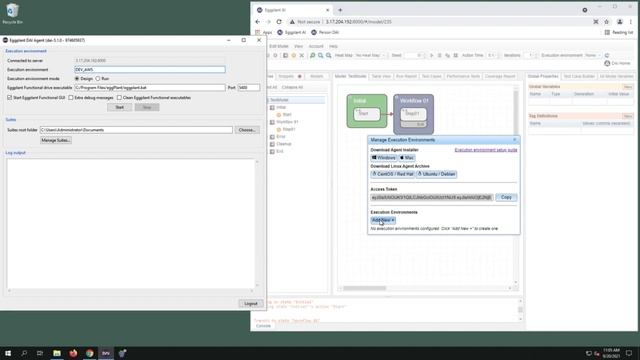Image resolution: width=640 pixels, height=360 pixels.
Task: Download the Mac agent installer
Action: tap(407, 158)
